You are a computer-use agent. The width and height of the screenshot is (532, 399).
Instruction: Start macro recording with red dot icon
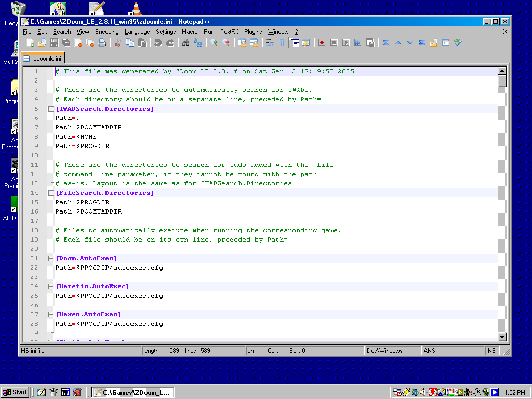(x=322, y=43)
